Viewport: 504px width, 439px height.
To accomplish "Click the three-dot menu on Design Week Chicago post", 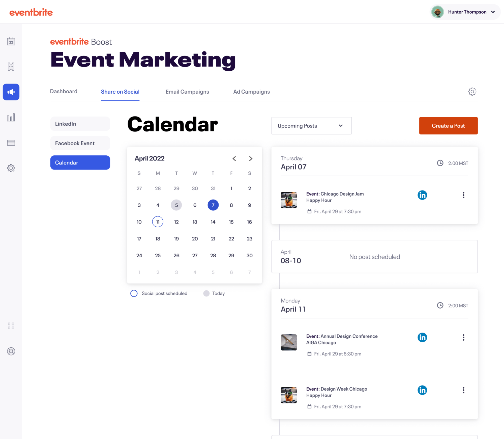I will [463, 390].
